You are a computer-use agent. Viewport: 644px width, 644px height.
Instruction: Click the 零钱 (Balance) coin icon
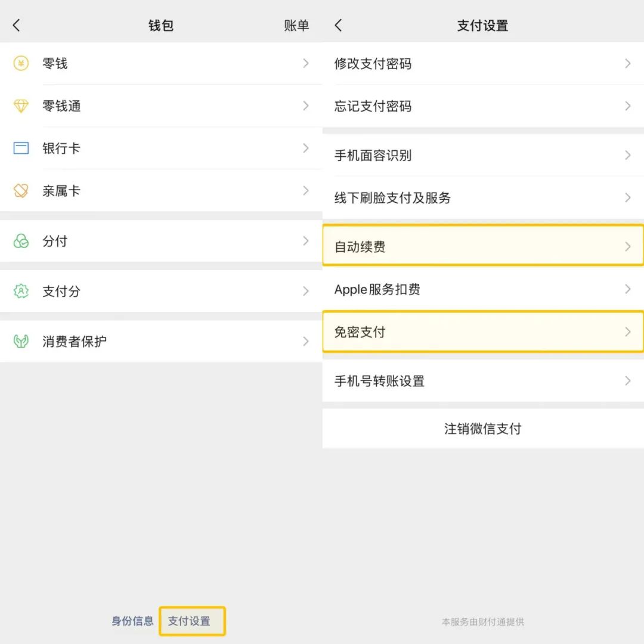click(21, 63)
